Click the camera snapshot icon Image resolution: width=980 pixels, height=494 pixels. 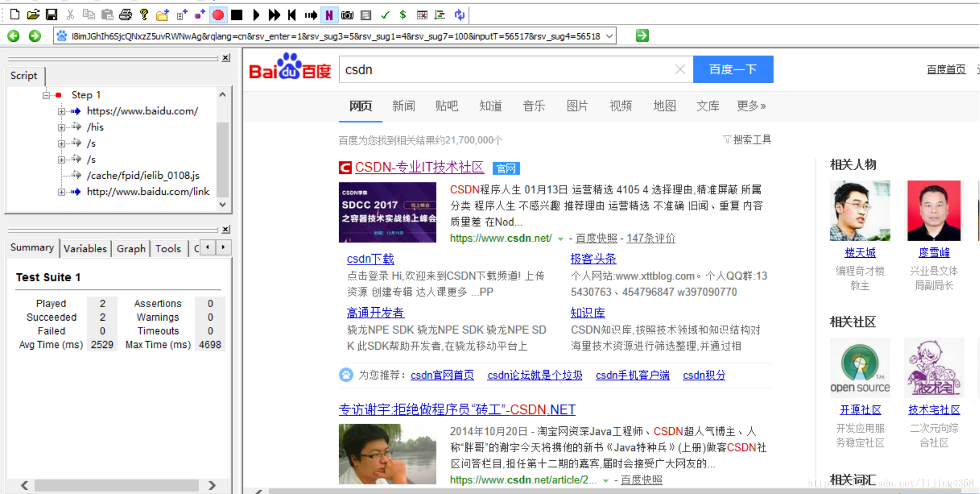[348, 14]
